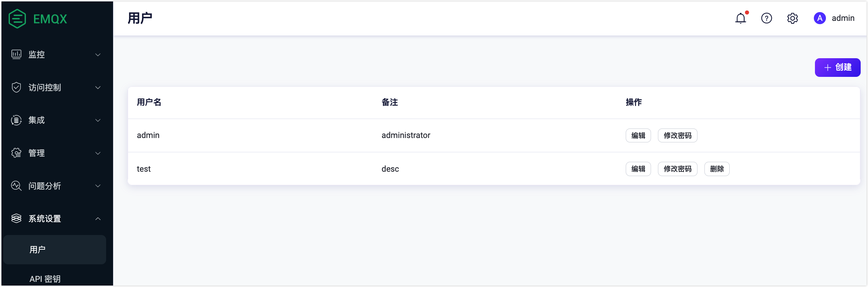Open the settings gear icon
This screenshot has width=868, height=287.
point(793,18)
